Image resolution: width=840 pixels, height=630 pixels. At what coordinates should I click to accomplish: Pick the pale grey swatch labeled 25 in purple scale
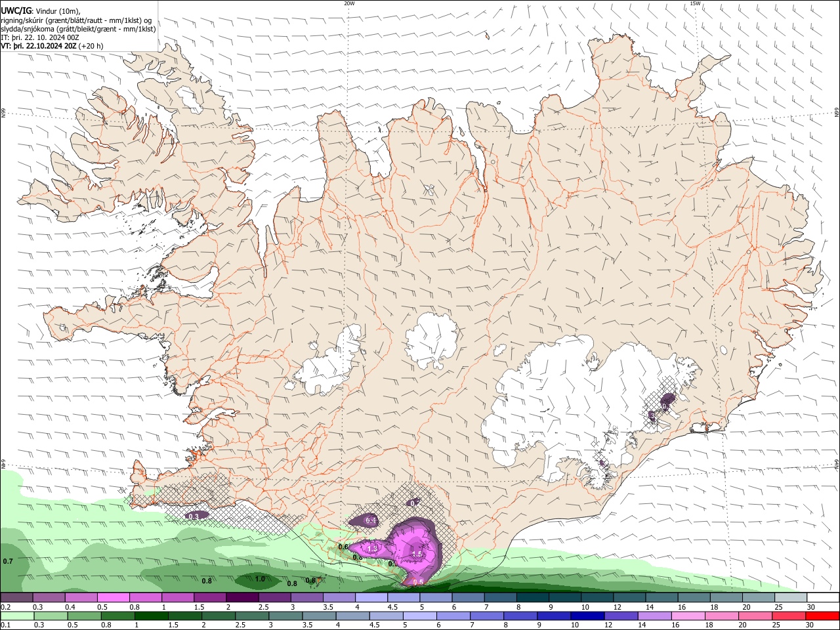point(791,598)
